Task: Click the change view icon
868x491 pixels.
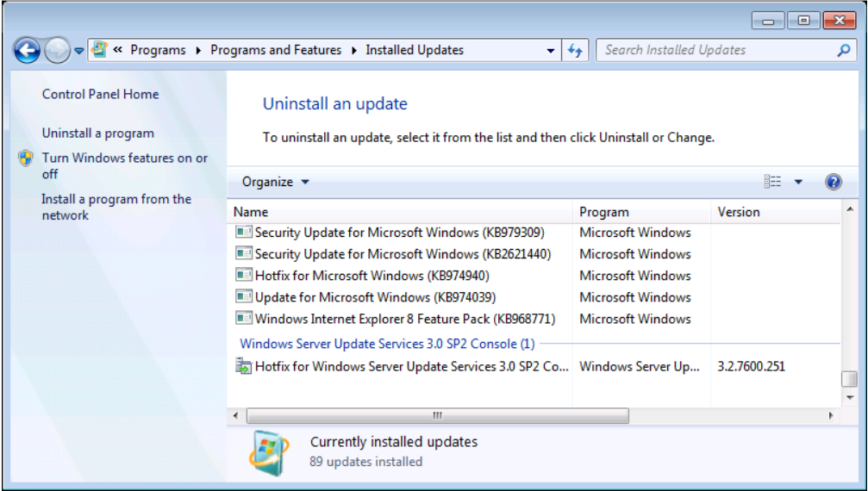Action: pyautogui.click(x=772, y=182)
